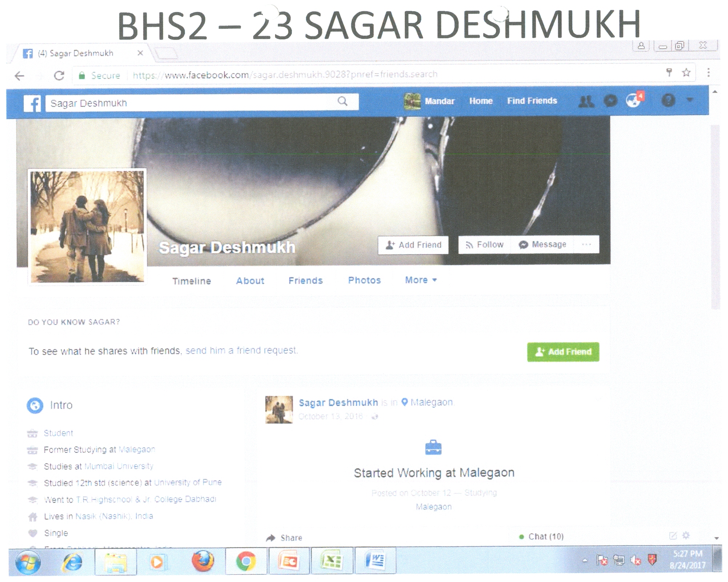Click the green Add Friend button

tap(563, 352)
